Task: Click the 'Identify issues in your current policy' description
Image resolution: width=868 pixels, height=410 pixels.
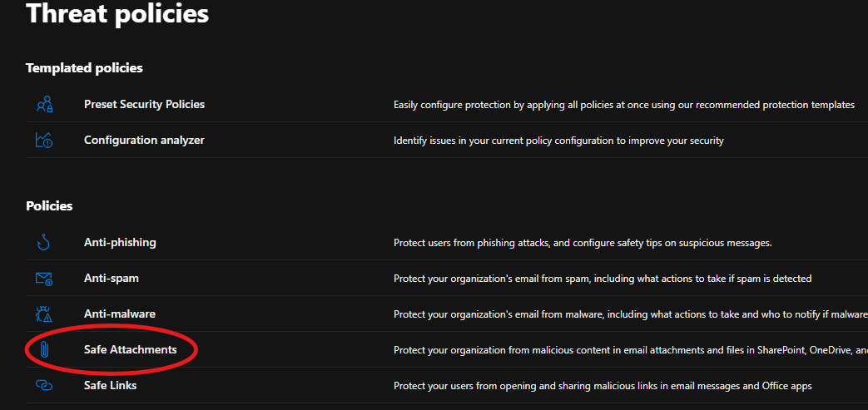Action: point(558,141)
